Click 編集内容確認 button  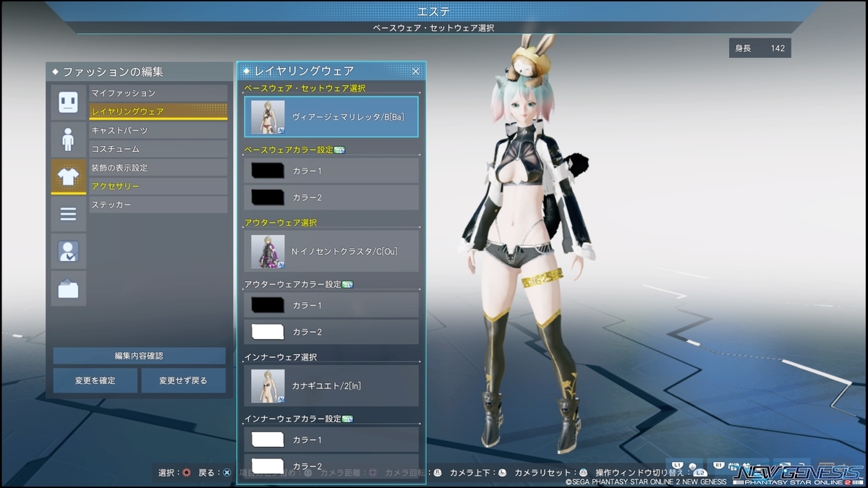pos(140,356)
